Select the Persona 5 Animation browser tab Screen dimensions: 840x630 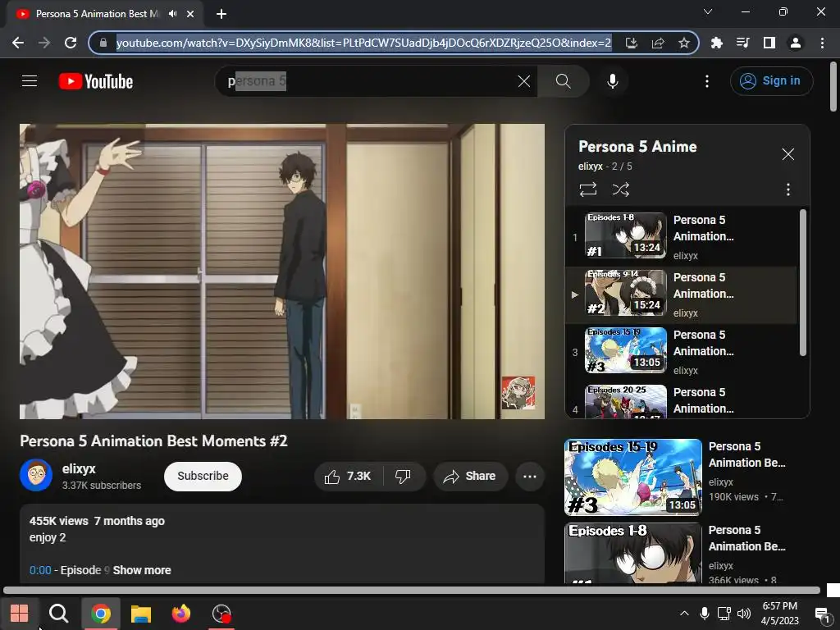(x=105, y=14)
